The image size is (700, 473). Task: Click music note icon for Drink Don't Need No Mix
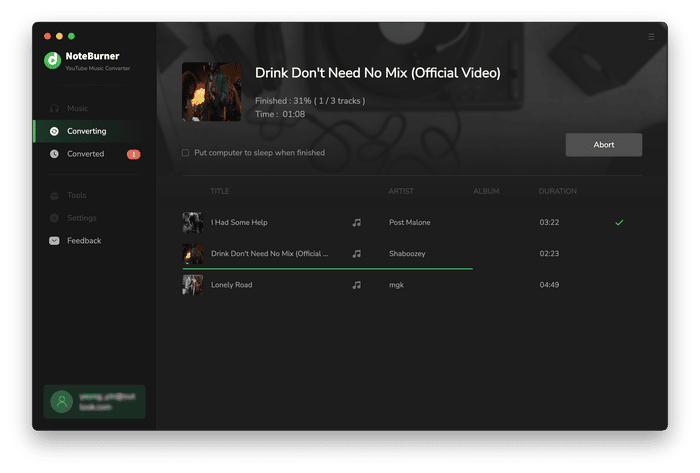[x=356, y=253]
